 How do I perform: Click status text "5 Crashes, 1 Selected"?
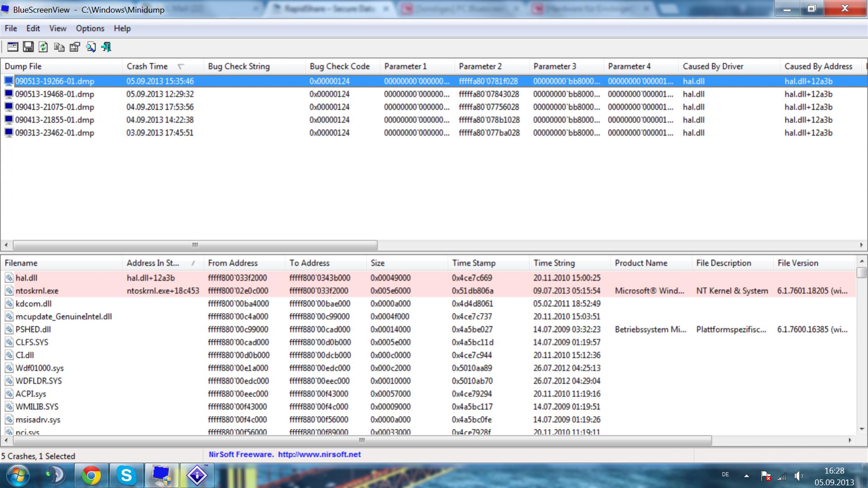[38, 456]
